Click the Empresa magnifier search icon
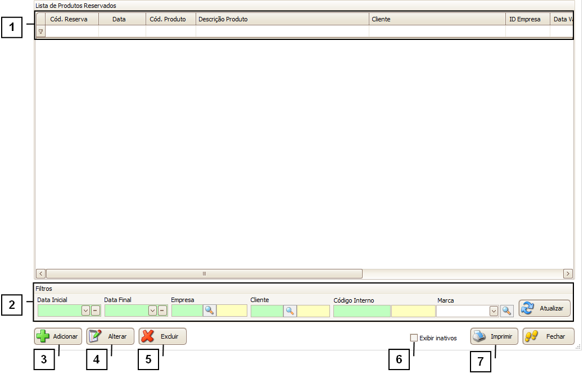Screen dimensions: 588x378 [209, 310]
